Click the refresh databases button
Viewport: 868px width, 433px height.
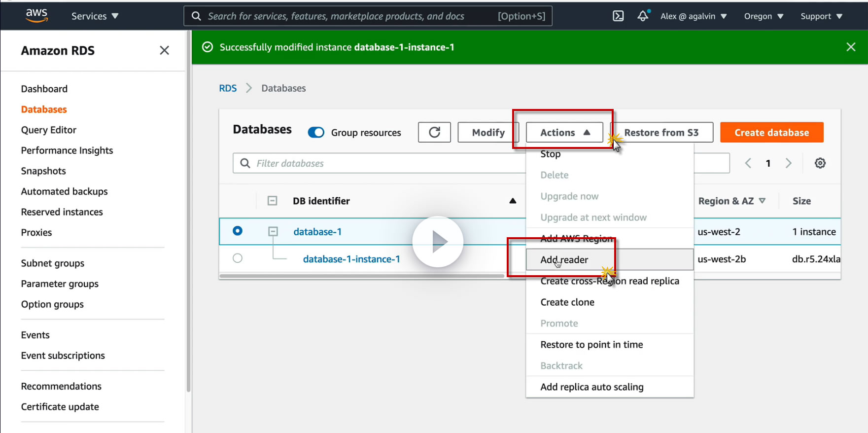(434, 132)
